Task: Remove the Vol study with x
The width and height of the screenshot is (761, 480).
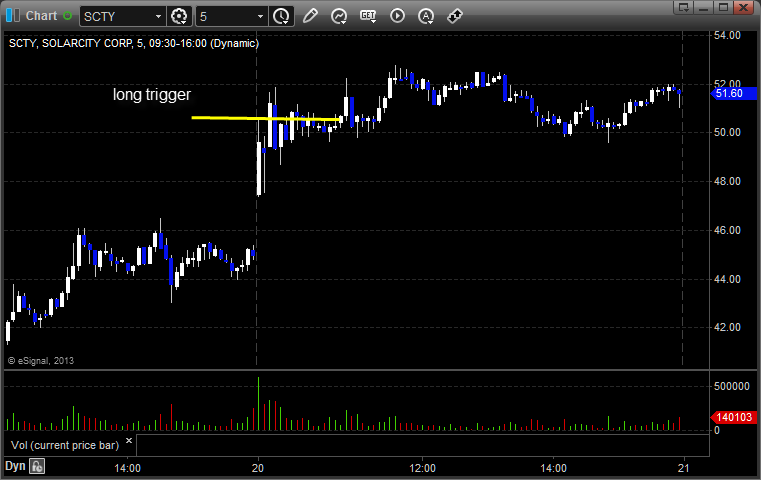Action: pos(129,441)
